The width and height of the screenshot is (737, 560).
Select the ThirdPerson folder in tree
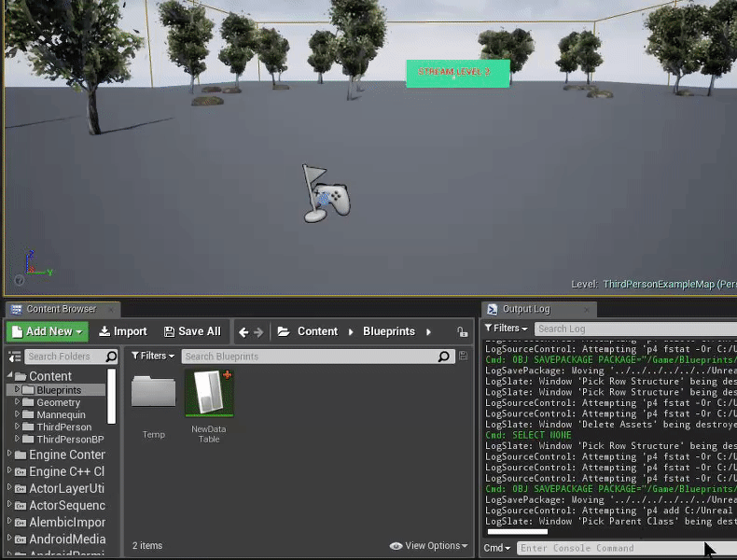click(64, 427)
